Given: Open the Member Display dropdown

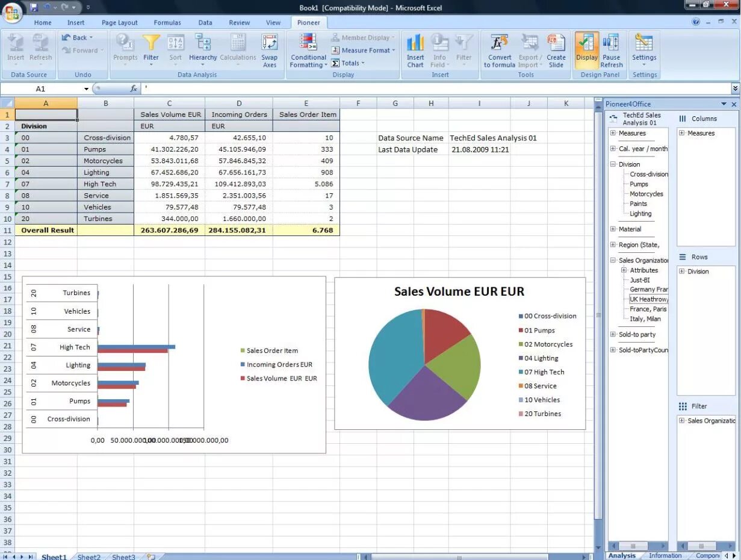Looking at the screenshot, I should click(x=363, y=37).
